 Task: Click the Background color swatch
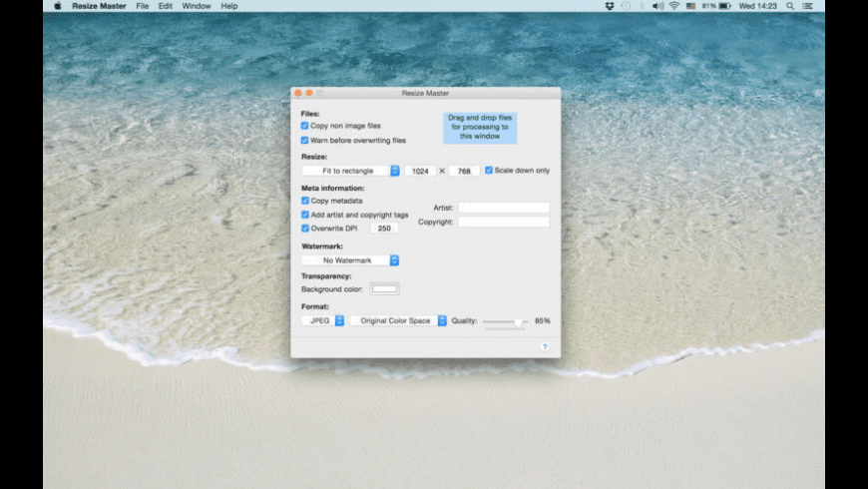[x=385, y=289]
